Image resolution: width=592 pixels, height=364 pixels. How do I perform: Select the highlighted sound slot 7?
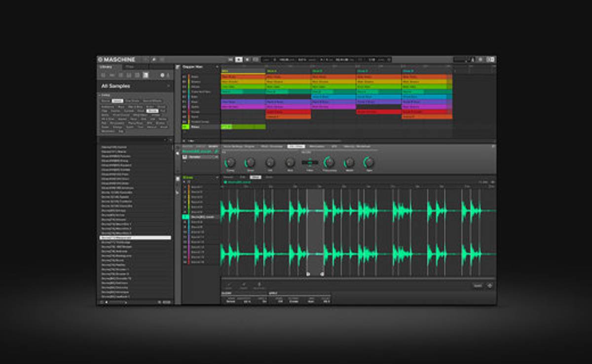(201, 217)
